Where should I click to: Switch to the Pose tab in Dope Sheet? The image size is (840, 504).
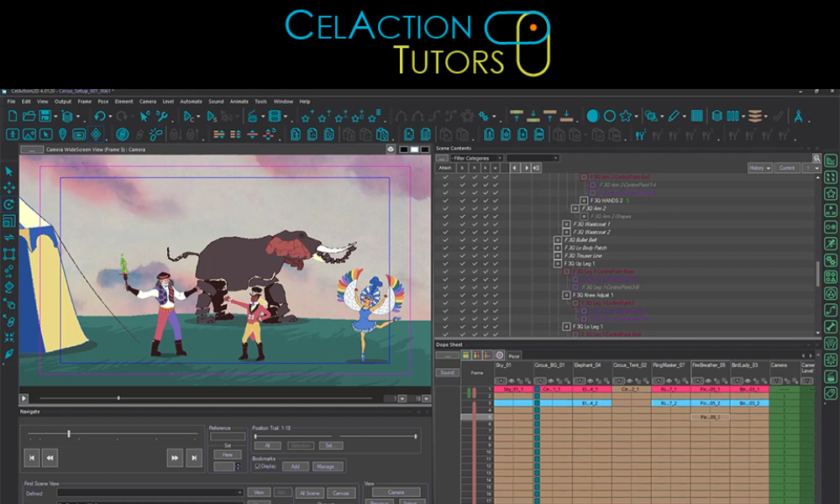(x=514, y=355)
